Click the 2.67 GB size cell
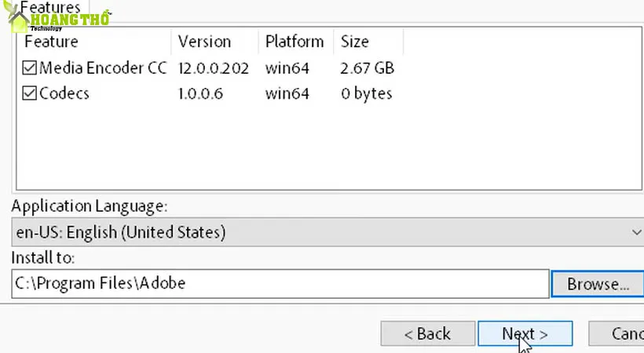 click(x=367, y=68)
